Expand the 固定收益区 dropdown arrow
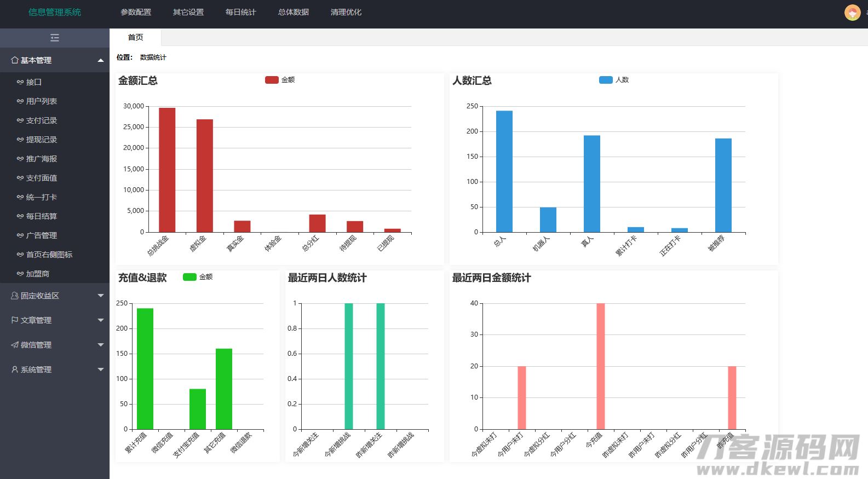This screenshot has width=868, height=479. click(101, 296)
